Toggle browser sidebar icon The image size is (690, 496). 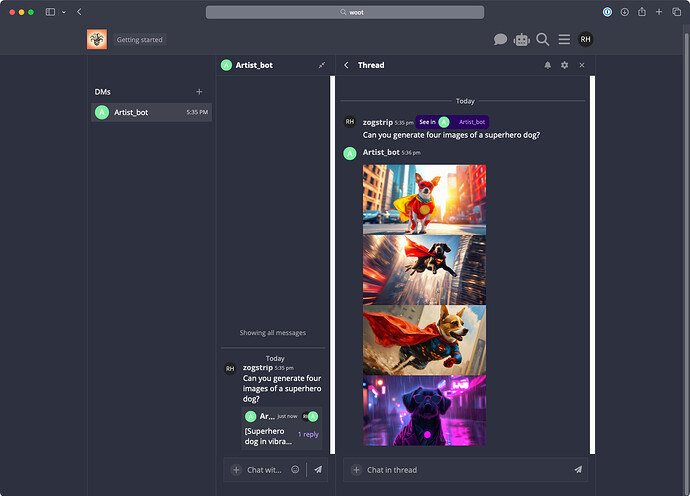51,12
